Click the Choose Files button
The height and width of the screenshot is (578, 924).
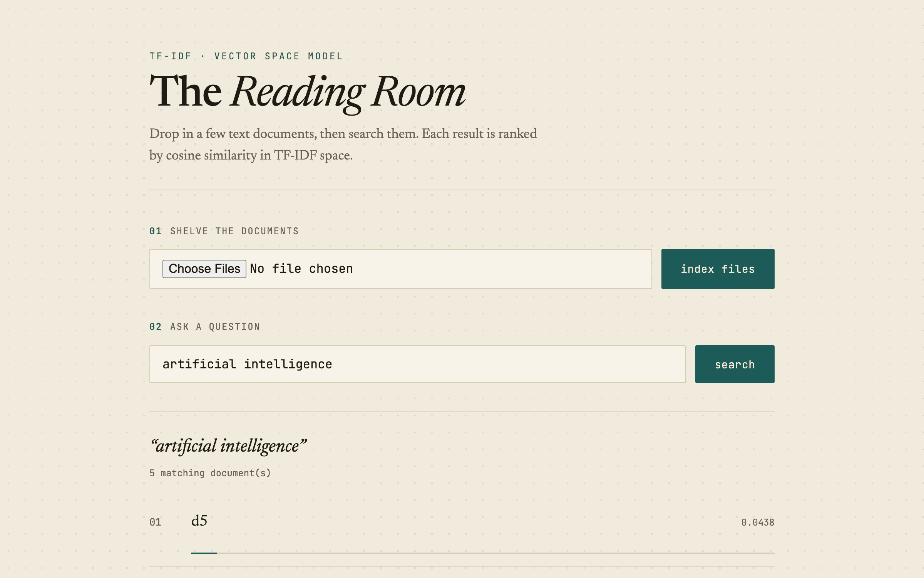click(x=204, y=269)
